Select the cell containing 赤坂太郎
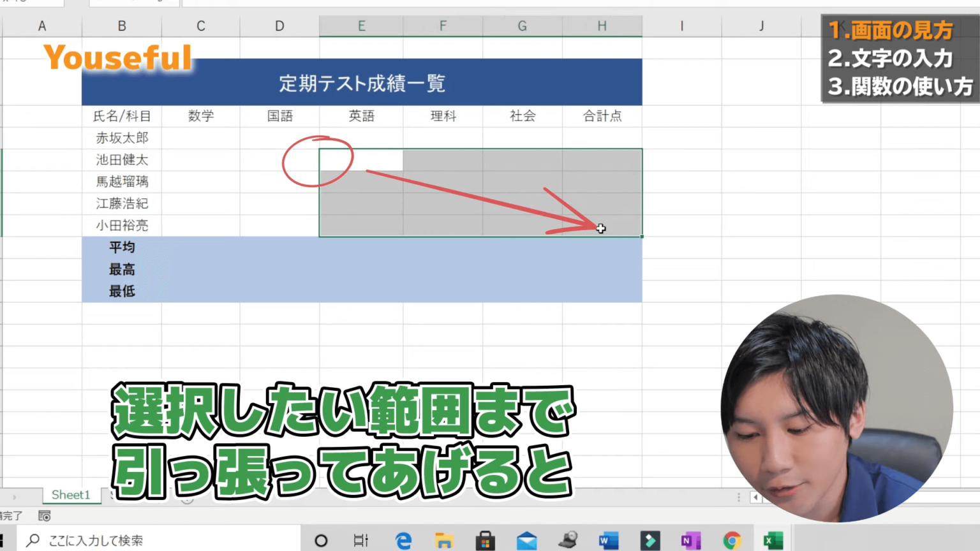 [122, 138]
